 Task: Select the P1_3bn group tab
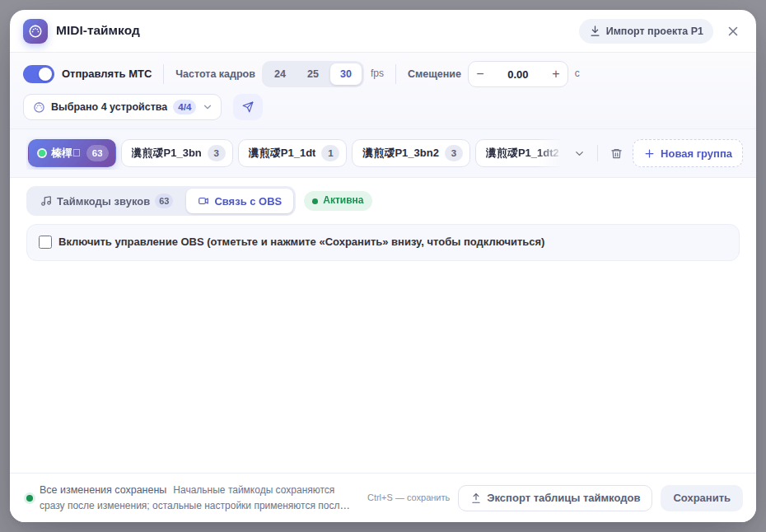click(177, 153)
